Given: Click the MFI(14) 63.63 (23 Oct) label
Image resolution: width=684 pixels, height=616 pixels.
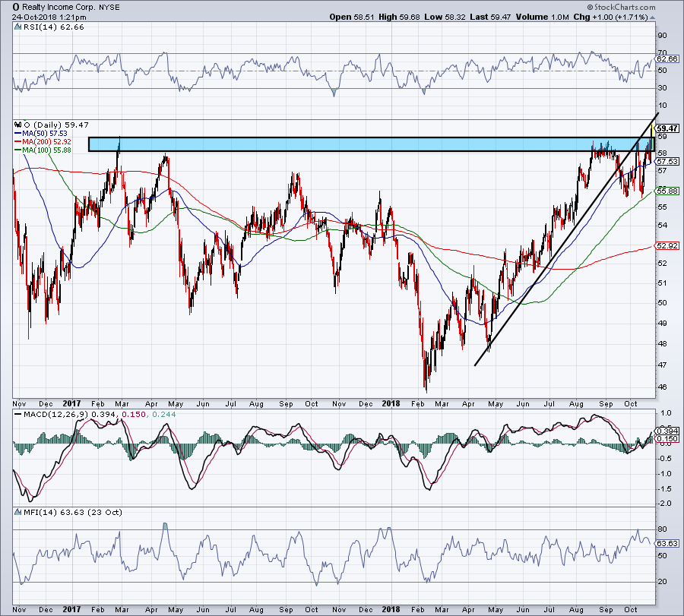Looking at the screenshot, I should click(x=72, y=512).
